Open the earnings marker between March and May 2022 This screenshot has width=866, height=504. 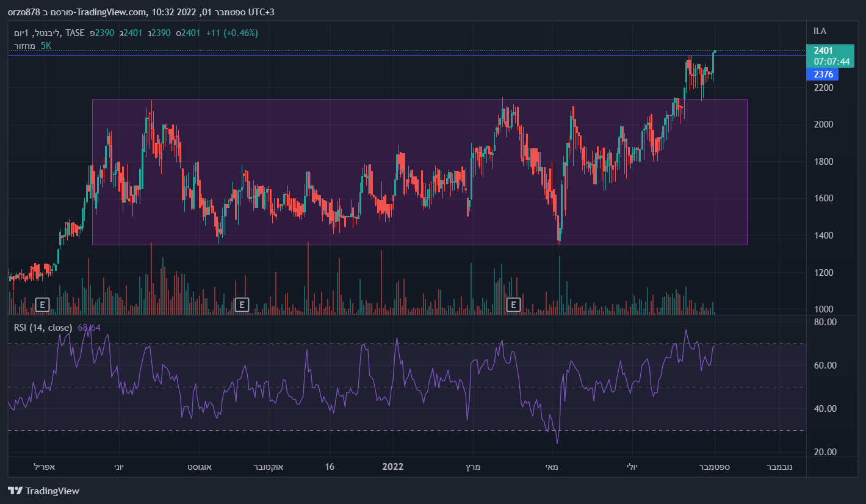514,303
